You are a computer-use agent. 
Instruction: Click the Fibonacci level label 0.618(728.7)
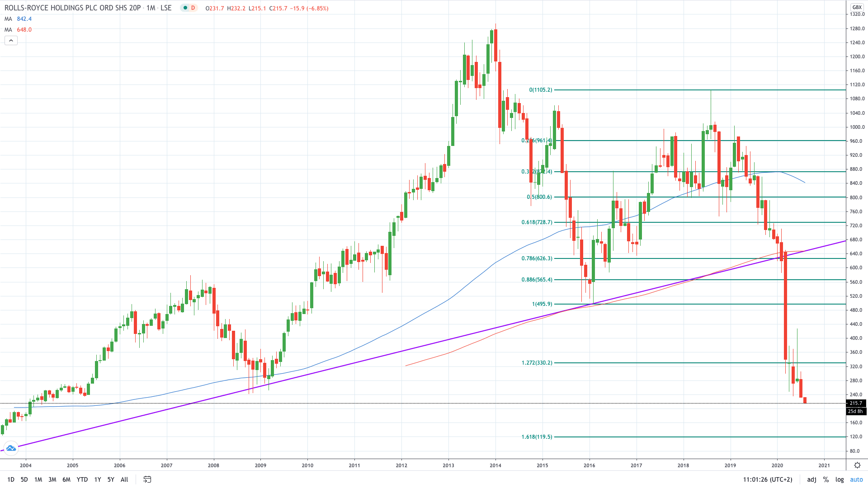tap(537, 222)
